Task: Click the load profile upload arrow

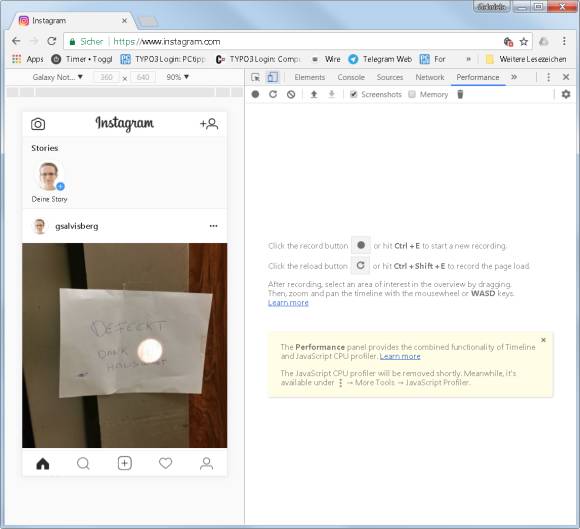Action: [x=314, y=94]
